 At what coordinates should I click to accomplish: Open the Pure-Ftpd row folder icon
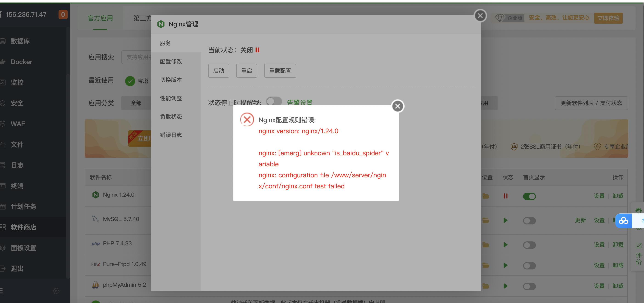[485, 266]
